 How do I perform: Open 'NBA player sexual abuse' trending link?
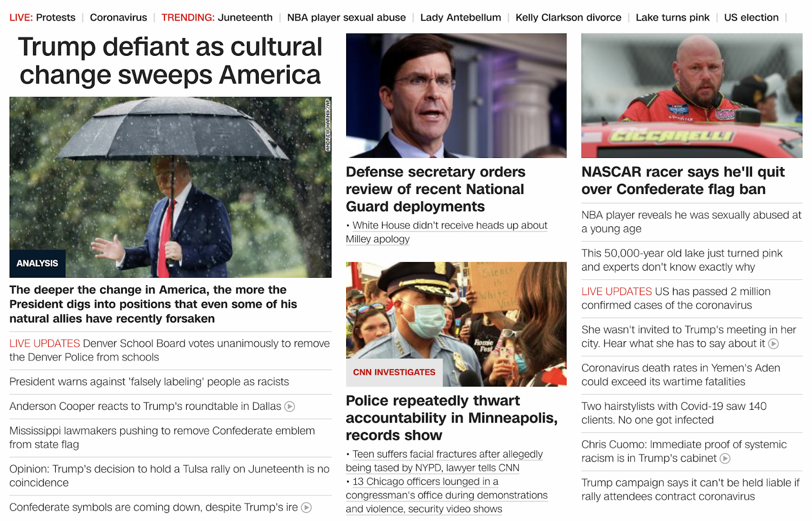347,17
